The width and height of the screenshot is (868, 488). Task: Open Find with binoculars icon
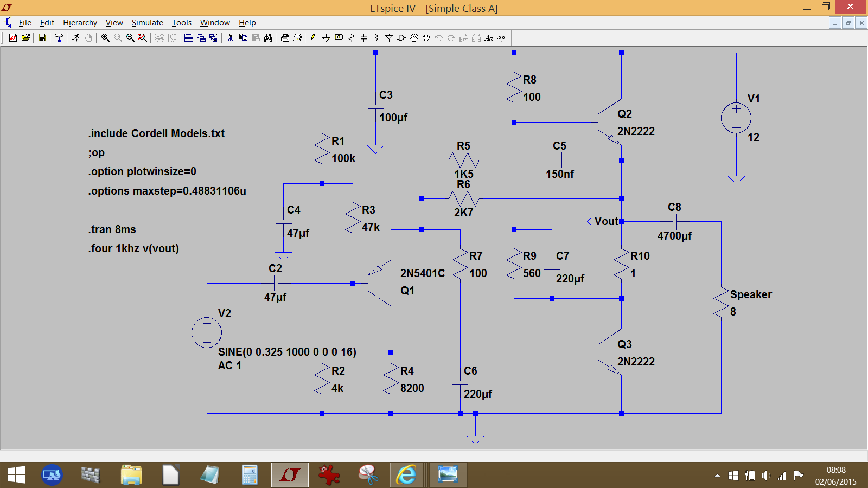tap(268, 37)
